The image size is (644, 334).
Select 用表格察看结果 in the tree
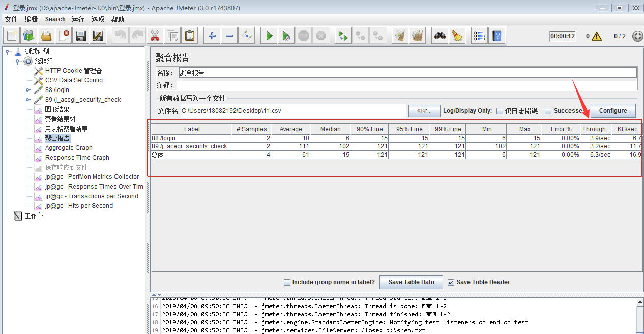pos(66,129)
